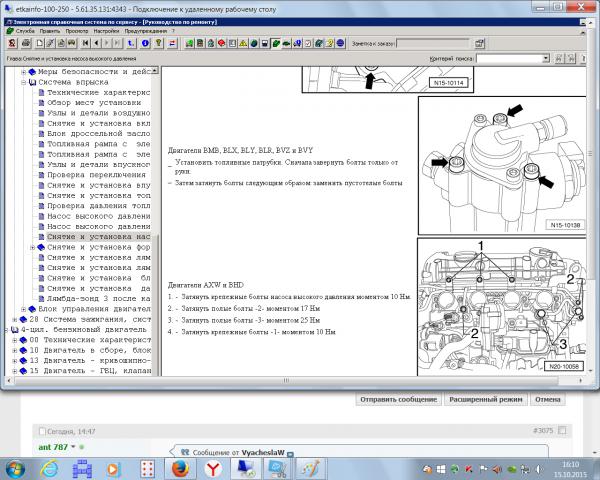The height and width of the screenshot is (480, 600).
Task: Open the 'ant 787' username link
Action: click(53, 447)
